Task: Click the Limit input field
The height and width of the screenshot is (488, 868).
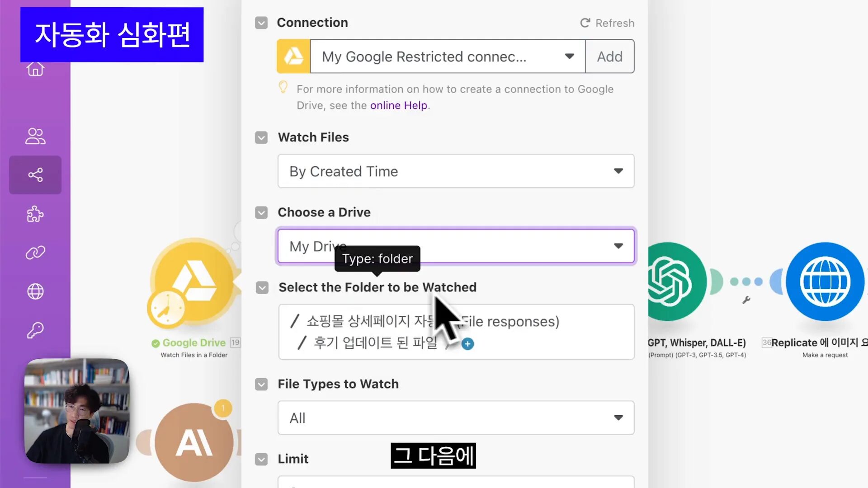Action: pos(455,481)
